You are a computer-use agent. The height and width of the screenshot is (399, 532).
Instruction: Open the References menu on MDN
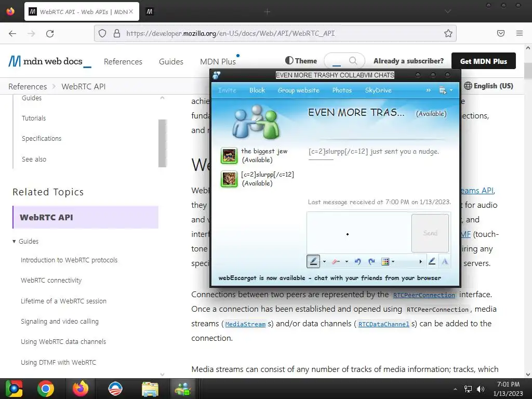coord(123,62)
